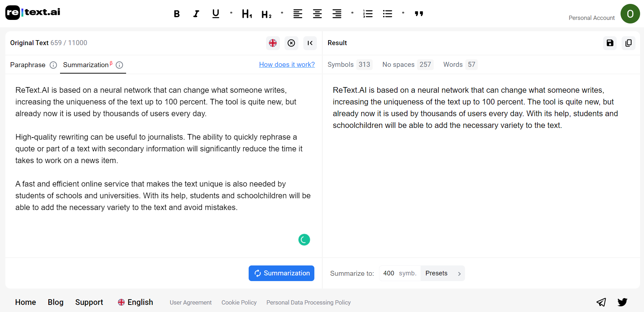The image size is (644, 312).
Task: Edit the 400 symbols summarize field
Action: pyautogui.click(x=400, y=273)
